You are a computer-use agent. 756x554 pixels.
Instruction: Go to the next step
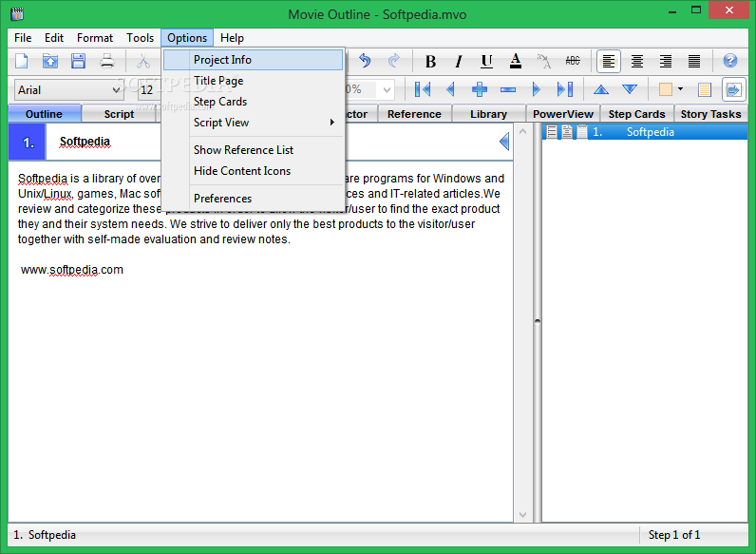[x=537, y=89]
